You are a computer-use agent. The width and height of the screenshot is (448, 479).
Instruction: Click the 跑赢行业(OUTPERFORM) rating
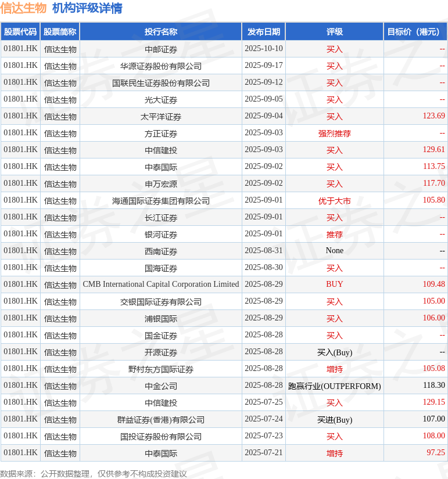[335, 386]
